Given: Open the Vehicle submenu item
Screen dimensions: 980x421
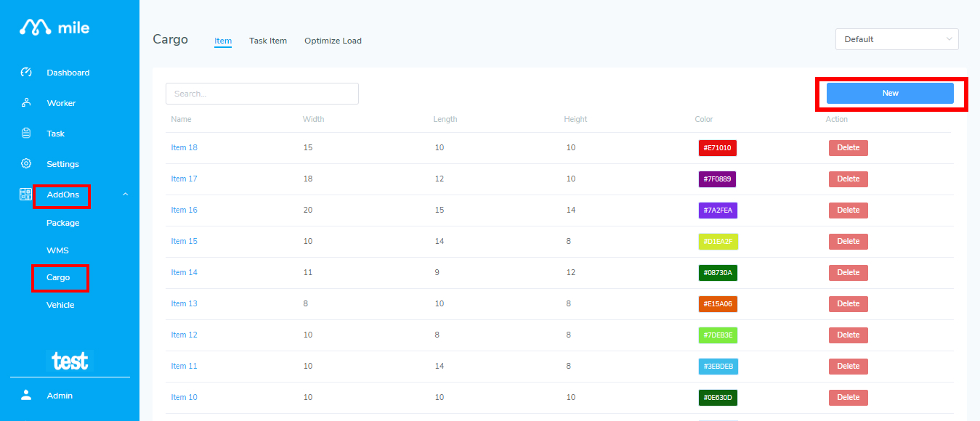Looking at the screenshot, I should pos(60,305).
